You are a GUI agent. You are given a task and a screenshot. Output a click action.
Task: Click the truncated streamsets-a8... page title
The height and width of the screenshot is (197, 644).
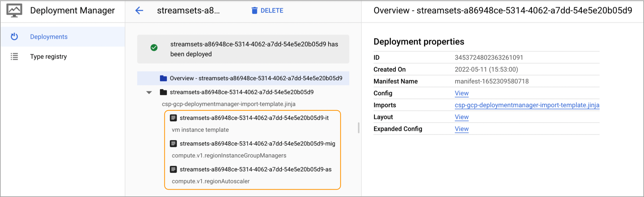tap(188, 11)
